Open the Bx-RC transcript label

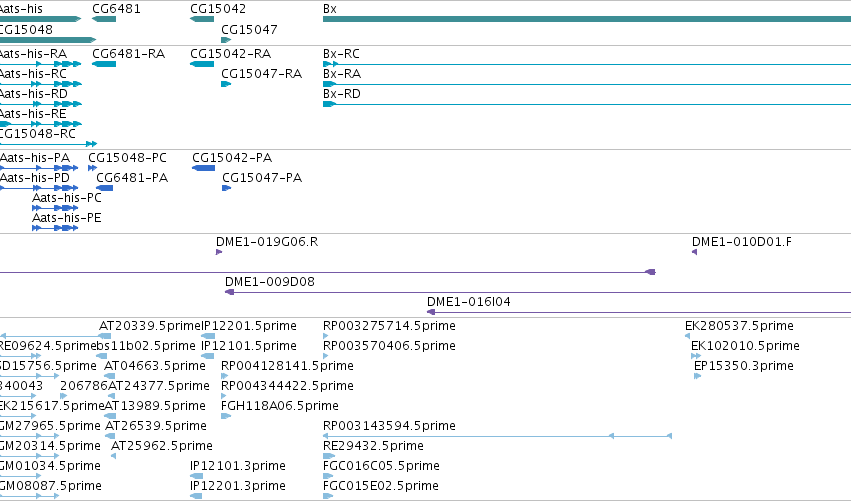coord(341,54)
